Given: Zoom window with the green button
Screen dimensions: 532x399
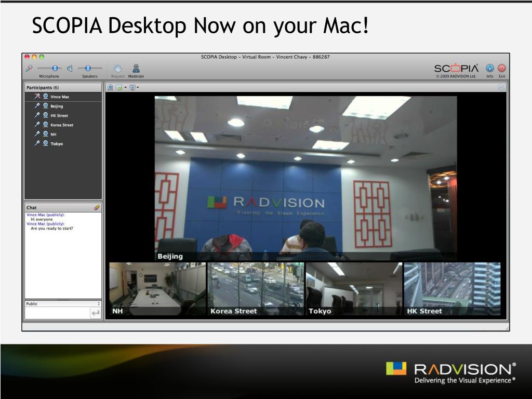Looking at the screenshot, I should point(42,57).
